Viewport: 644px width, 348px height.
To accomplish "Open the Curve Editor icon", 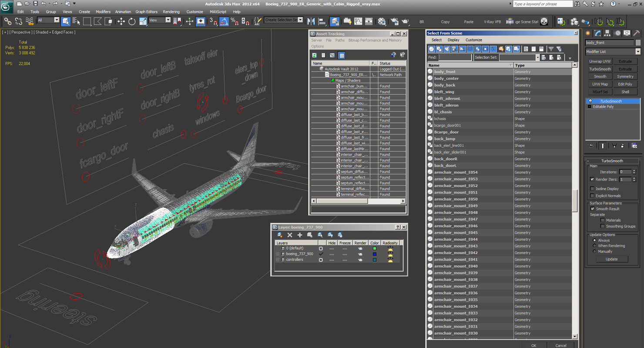I will click(358, 21).
